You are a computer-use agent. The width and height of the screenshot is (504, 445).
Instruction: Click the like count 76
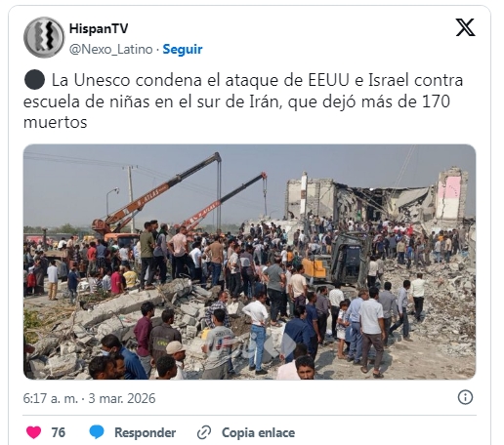coord(59,432)
